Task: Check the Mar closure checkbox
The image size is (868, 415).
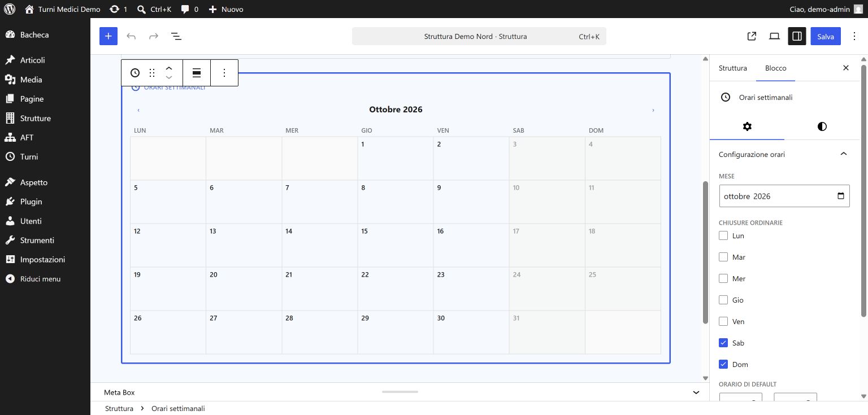Action: 723,257
